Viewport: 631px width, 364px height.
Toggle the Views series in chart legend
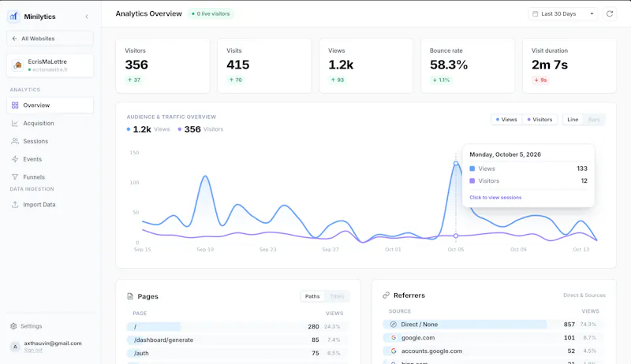point(506,120)
